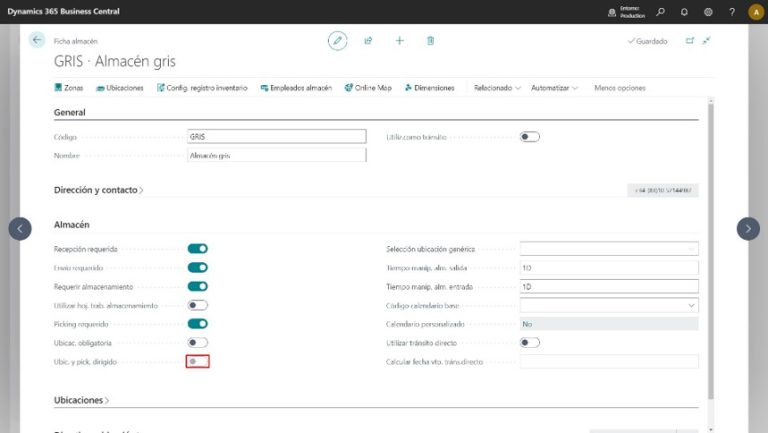Open the notifications bell
Screen dimensions: 768x433
[x=684, y=12]
